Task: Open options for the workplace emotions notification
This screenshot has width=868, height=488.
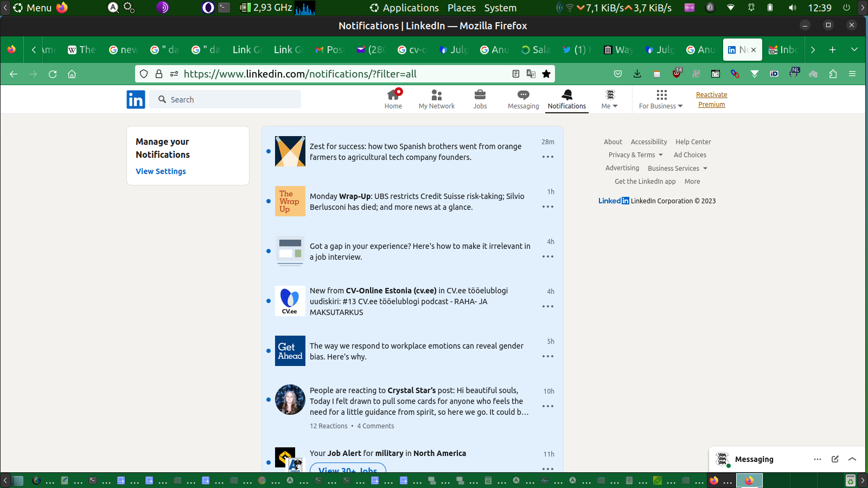Action: [548, 356]
